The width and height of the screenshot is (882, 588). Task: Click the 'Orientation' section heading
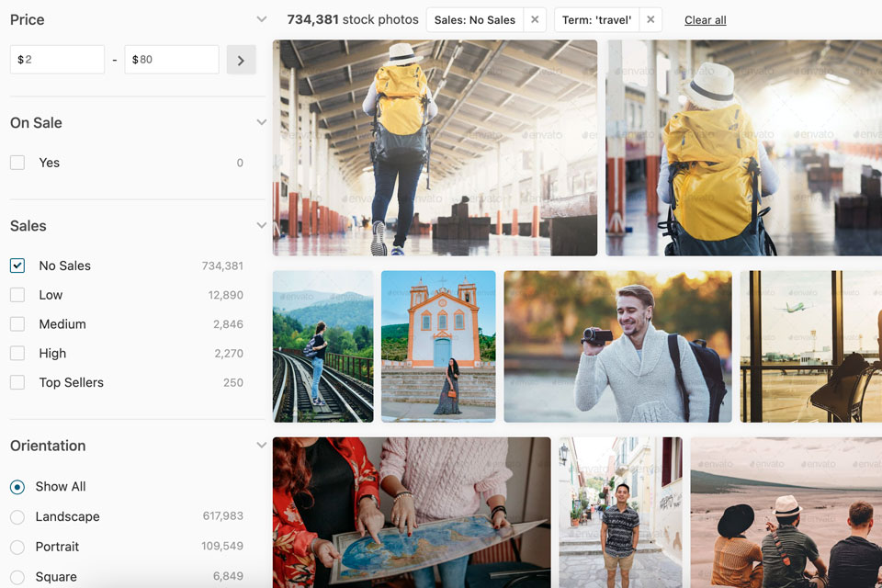(x=48, y=446)
